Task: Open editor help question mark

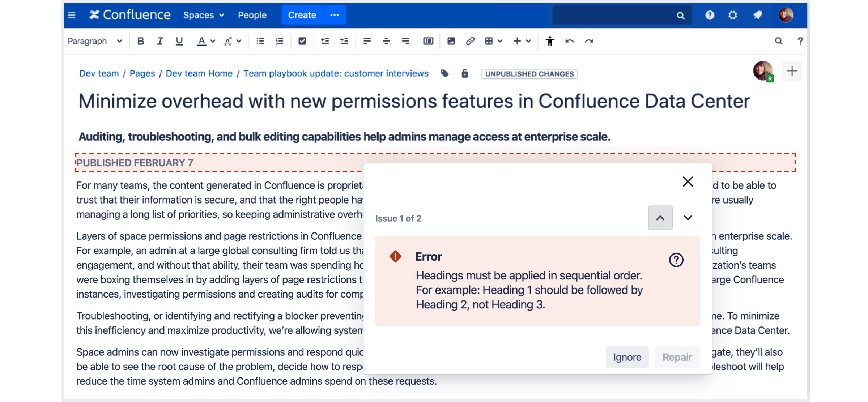Action: 800,41
